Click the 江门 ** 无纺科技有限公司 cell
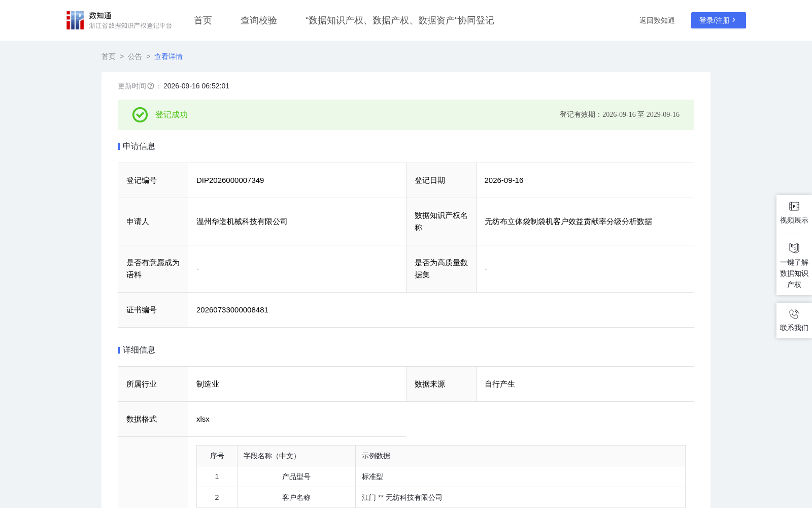Image resolution: width=812 pixels, height=508 pixels. click(520, 497)
